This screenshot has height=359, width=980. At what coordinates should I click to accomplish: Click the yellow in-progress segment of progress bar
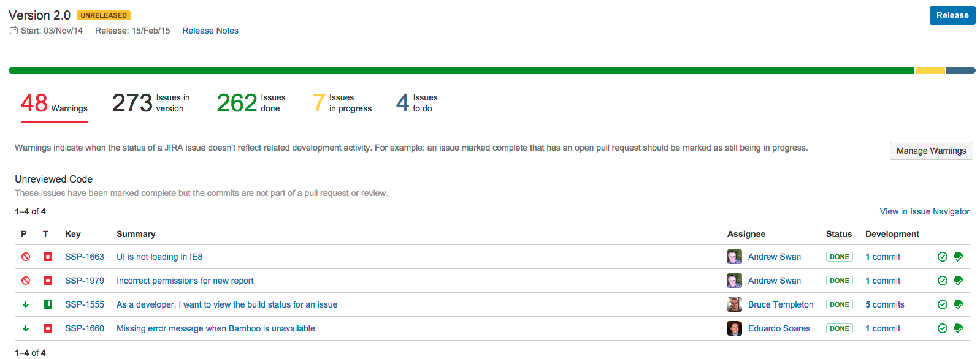(930, 70)
